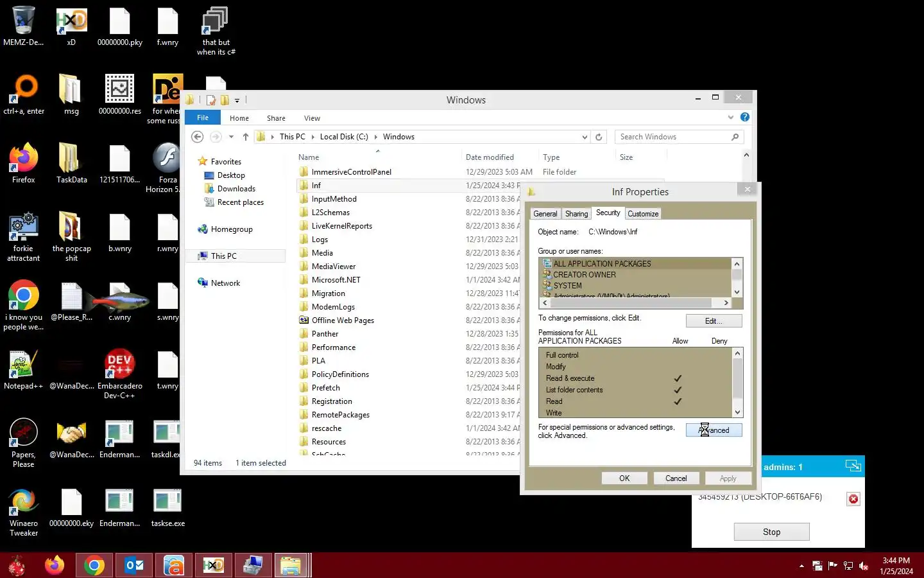This screenshot has width=924, height=578.
Task: Click the Firefox icon in the taskbar
Action: pyautogui.click(x=55, y=565)
